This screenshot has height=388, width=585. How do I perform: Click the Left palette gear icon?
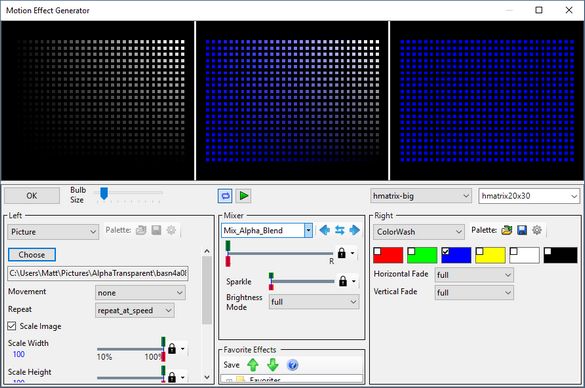(171, 230)
